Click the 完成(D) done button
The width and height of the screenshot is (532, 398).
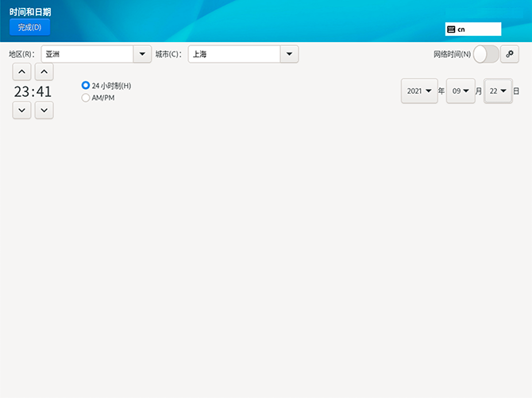pos(29,27)
